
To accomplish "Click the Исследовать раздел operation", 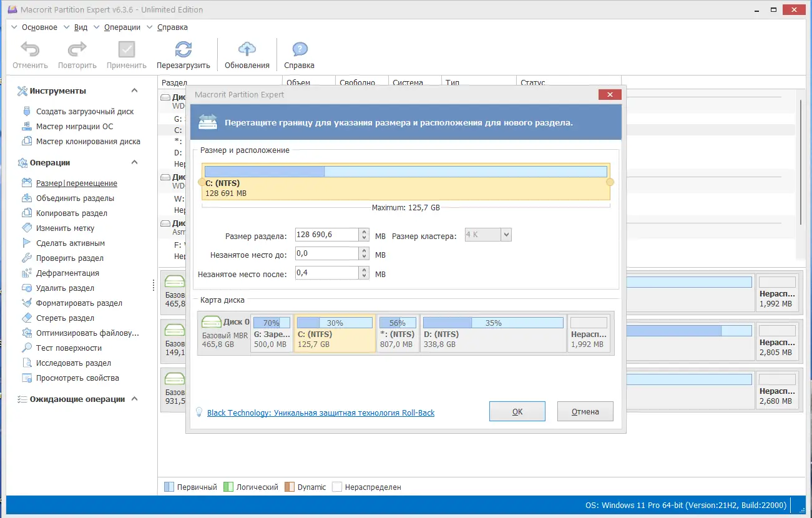I will click(x=74, y=363).
